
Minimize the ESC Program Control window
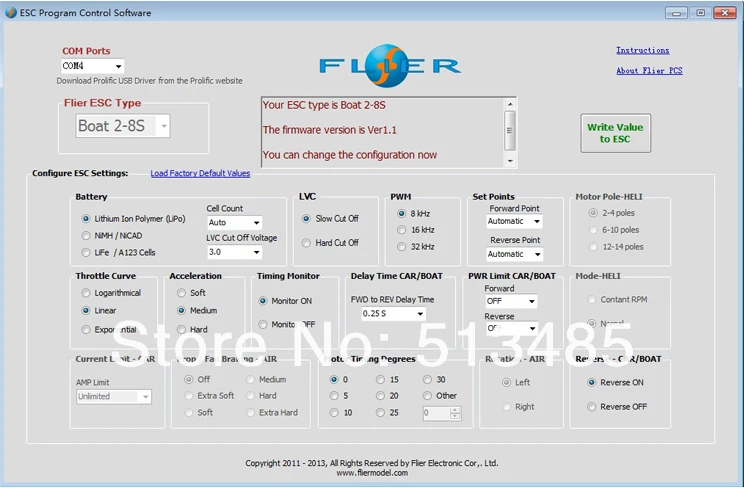point(676,13)
